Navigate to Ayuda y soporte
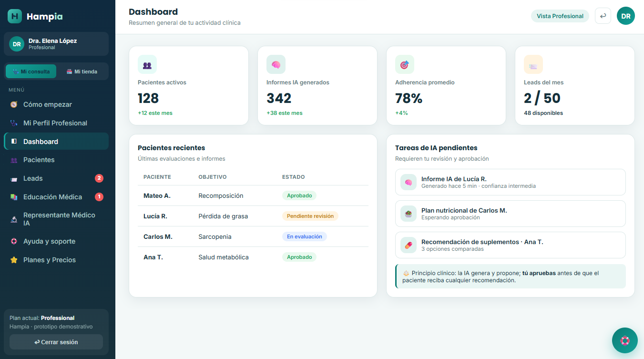 (x=56, y=241)
